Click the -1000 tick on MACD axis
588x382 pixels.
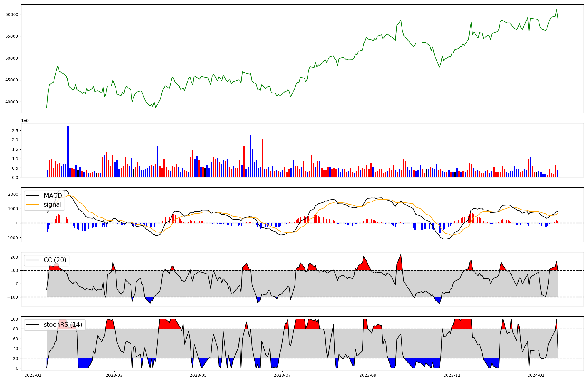click(11, 238)
